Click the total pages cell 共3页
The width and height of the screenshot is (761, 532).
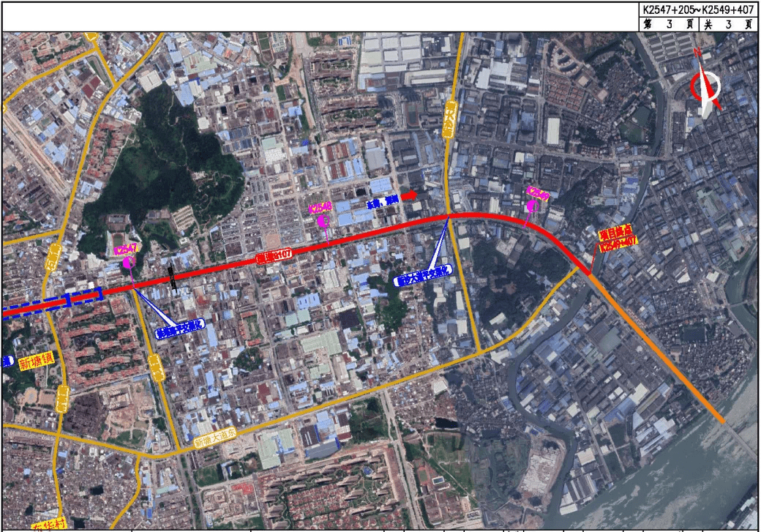[x=728, y=23]
